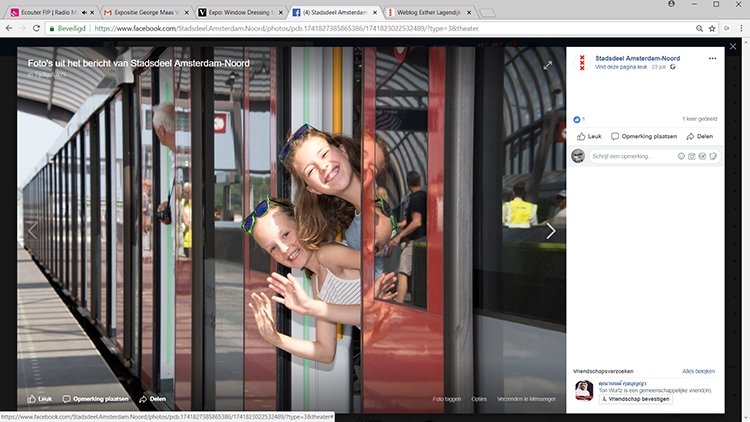
Task: Open the Tijdlijnfoto's album link
Action: pos(50,75)
